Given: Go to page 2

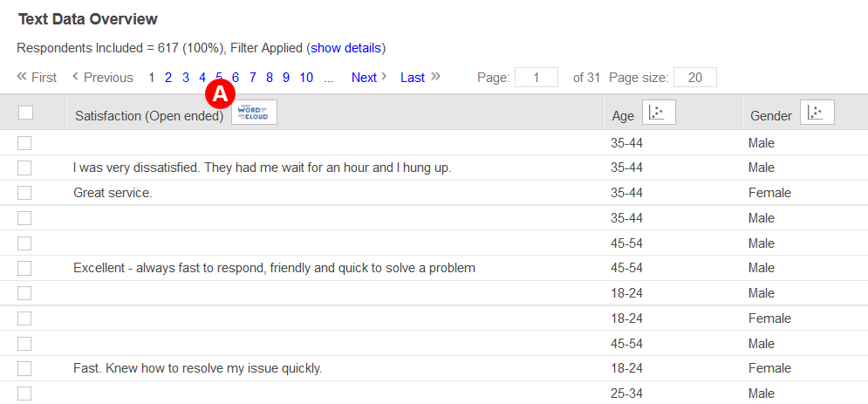Looking at the screenshot, I should pyautogui.click(x=168, y=78).
